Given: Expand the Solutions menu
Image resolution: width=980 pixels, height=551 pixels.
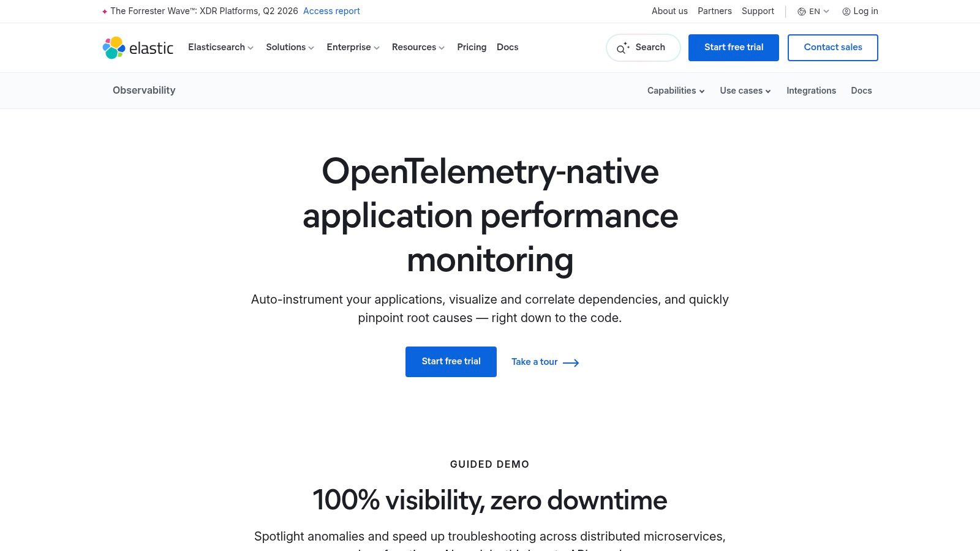Looking at the screenshot, I should [290, 47].
